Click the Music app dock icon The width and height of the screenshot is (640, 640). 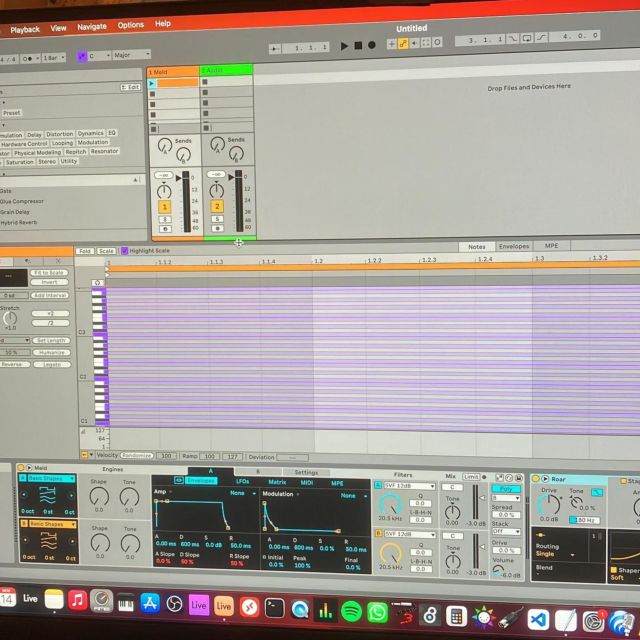click(78, 601)
